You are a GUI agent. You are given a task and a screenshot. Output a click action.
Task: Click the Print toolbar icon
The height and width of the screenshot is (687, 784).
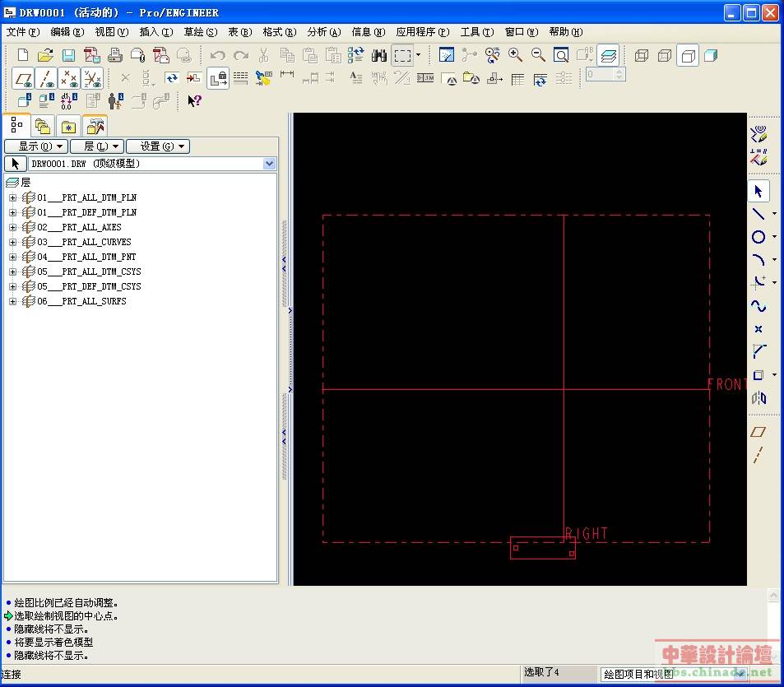click(x=115, y=55)
